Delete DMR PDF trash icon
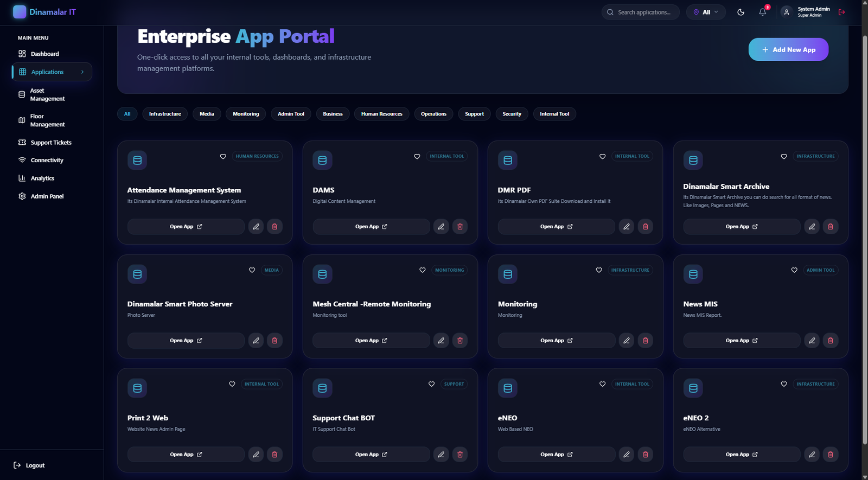 pyautogui.click(x=646, y=227)
